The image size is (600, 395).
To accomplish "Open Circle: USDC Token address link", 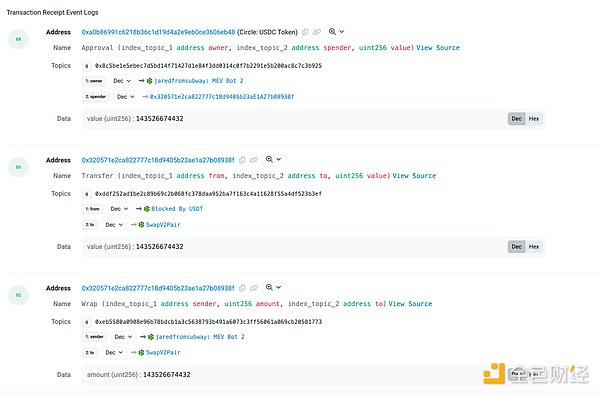I will 158,32.
